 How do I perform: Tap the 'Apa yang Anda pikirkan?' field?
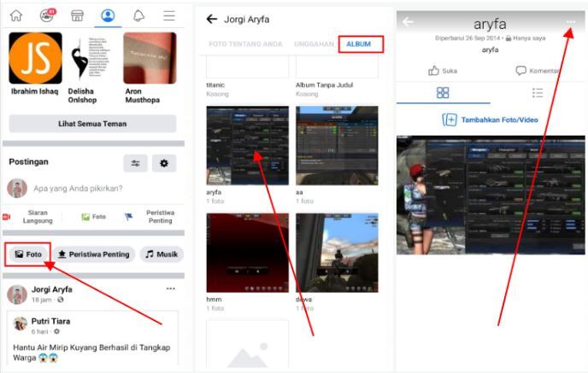(x=78, y=188)
